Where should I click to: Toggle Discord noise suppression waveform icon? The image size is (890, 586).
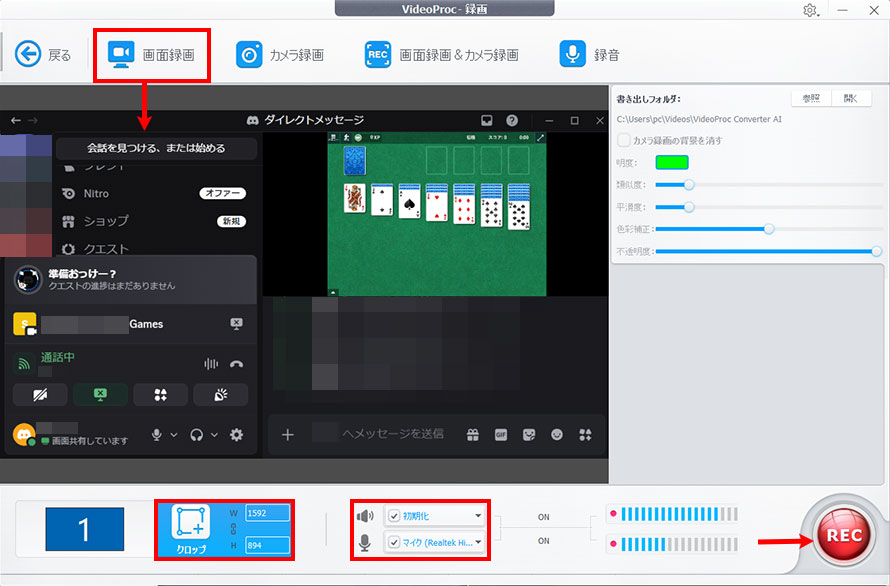coord(211,364)
